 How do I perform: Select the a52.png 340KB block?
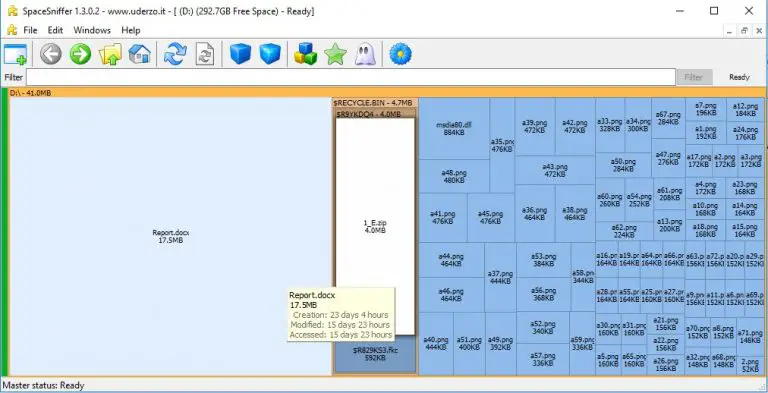[x=543, y=327]
